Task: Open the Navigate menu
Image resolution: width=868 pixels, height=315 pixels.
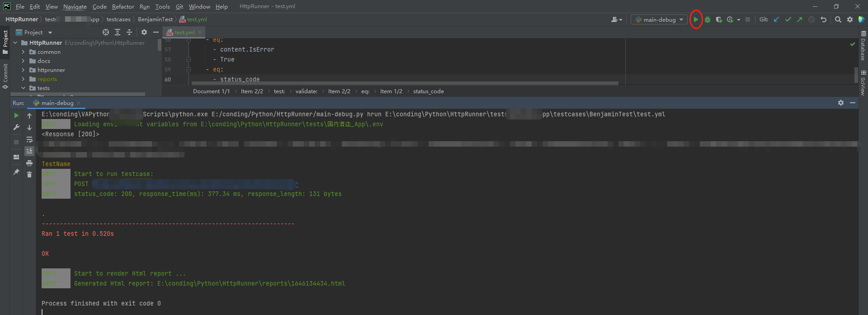Action: point(75,6)
